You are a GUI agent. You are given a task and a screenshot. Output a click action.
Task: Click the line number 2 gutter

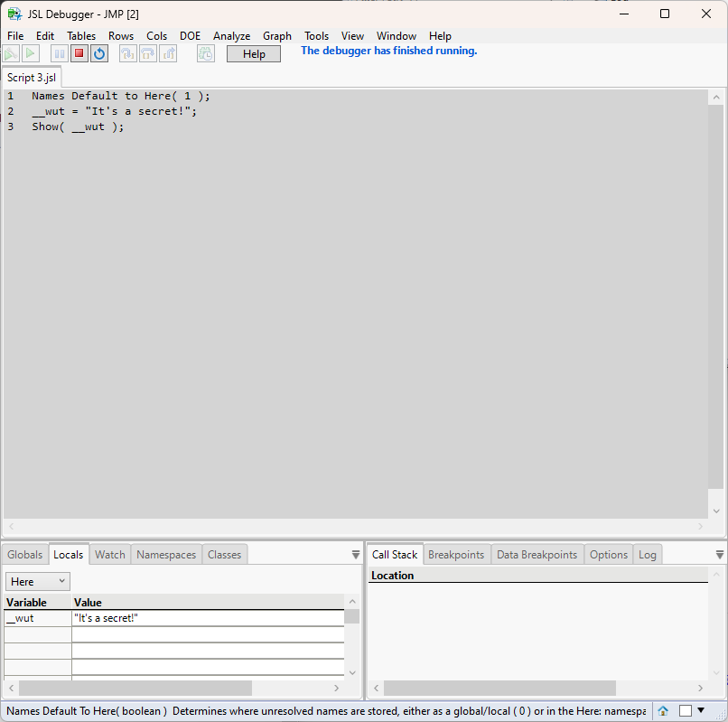(11, 111)
